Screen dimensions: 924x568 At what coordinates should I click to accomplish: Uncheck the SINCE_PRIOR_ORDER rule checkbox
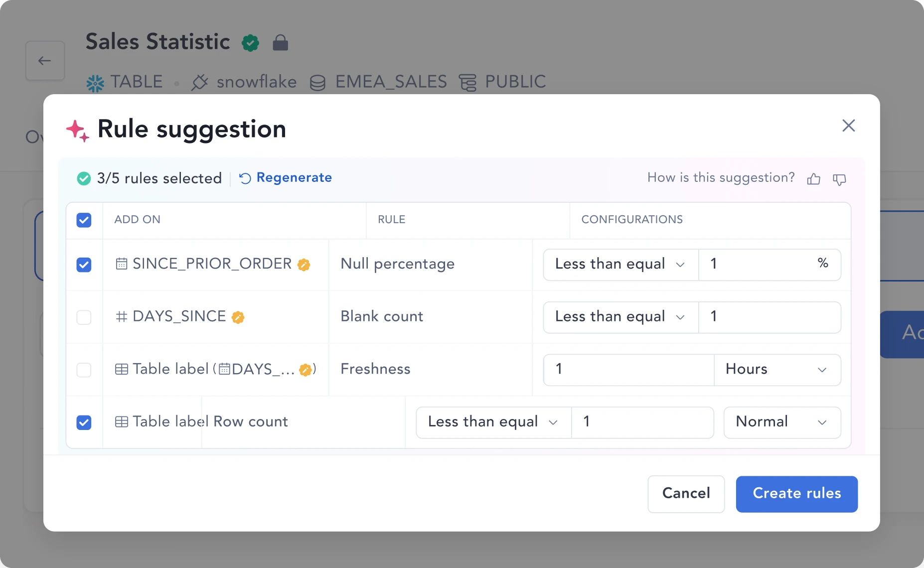tap(84, 265)
